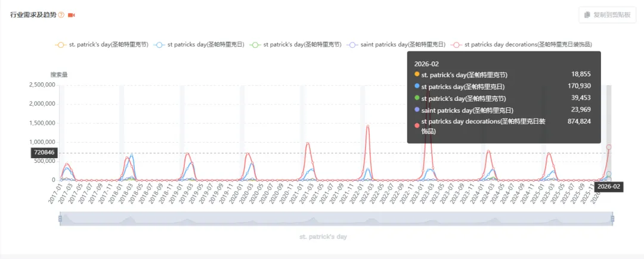Click the highlighted red data point for 2026-02
Viewport: 644px width, 259px height.
pos(609,147)
